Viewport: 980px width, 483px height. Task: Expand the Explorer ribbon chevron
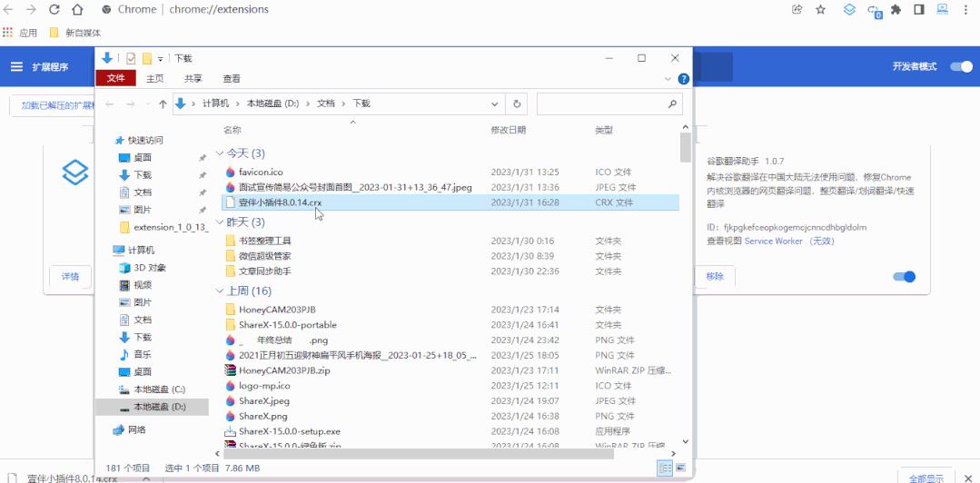click(668, 79)
